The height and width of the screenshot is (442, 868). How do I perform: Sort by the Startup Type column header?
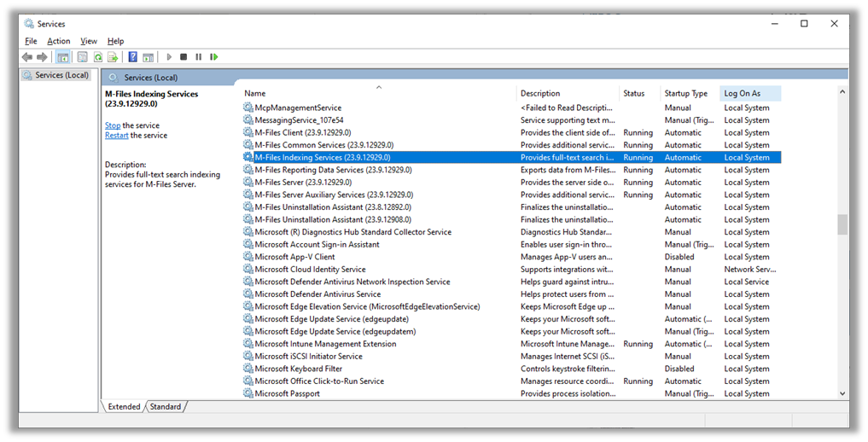click(x=690, y=94)
